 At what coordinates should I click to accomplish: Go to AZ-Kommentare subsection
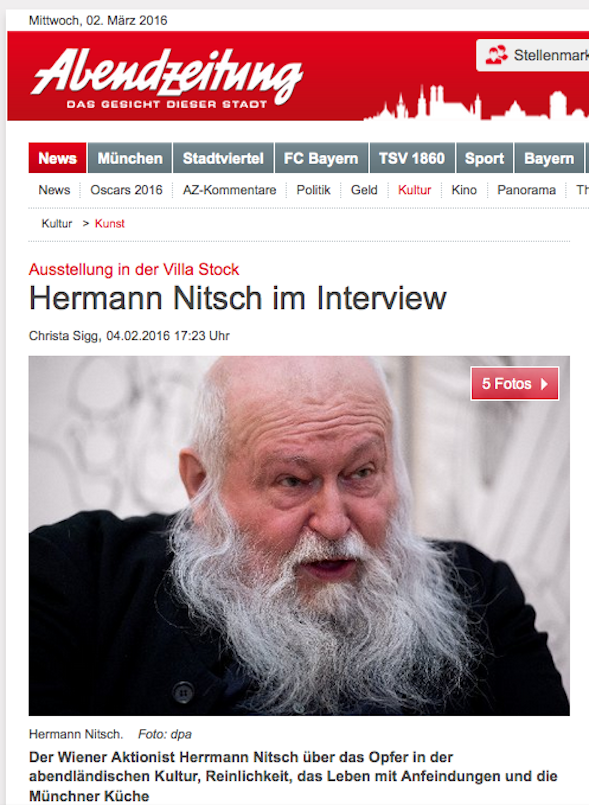(x=230, y=190)
